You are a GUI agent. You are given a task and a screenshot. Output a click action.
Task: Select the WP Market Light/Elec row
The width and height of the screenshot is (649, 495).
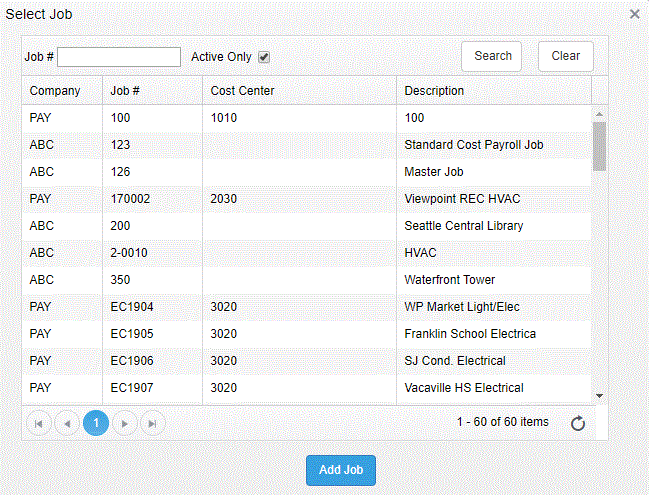point(306,307)
